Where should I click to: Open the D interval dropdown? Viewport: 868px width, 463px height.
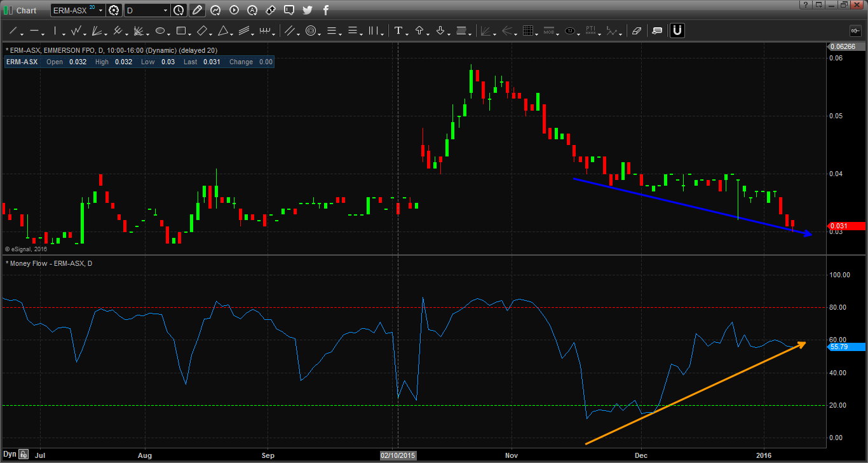(x=166, y=10)
